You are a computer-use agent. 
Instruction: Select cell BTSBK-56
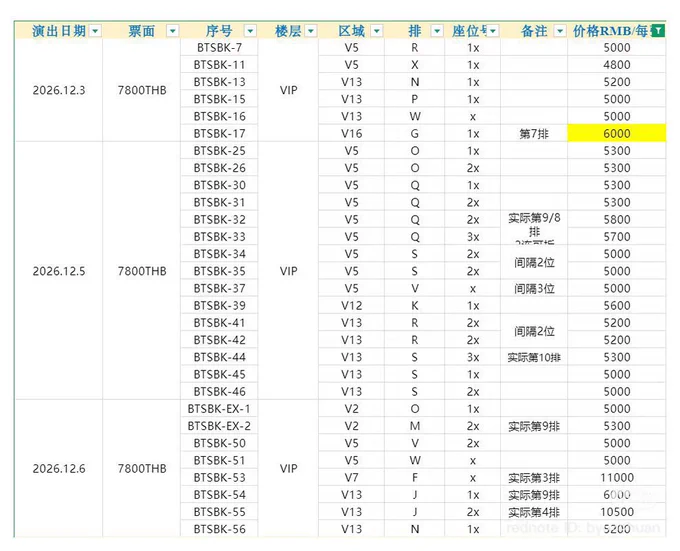[219, 529]
